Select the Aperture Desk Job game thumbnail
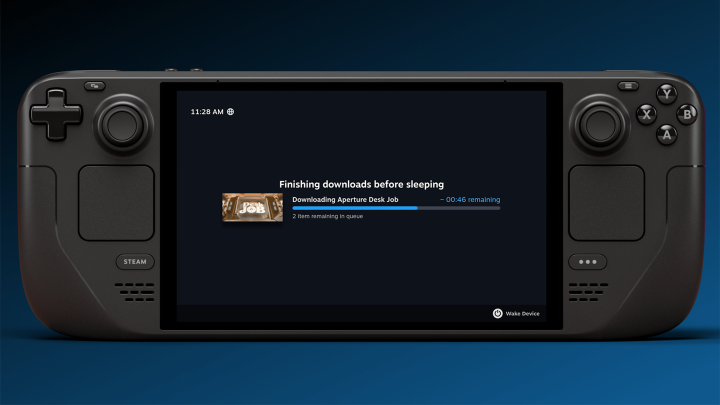This screenshot has height=405, width=720. (253, 207)
